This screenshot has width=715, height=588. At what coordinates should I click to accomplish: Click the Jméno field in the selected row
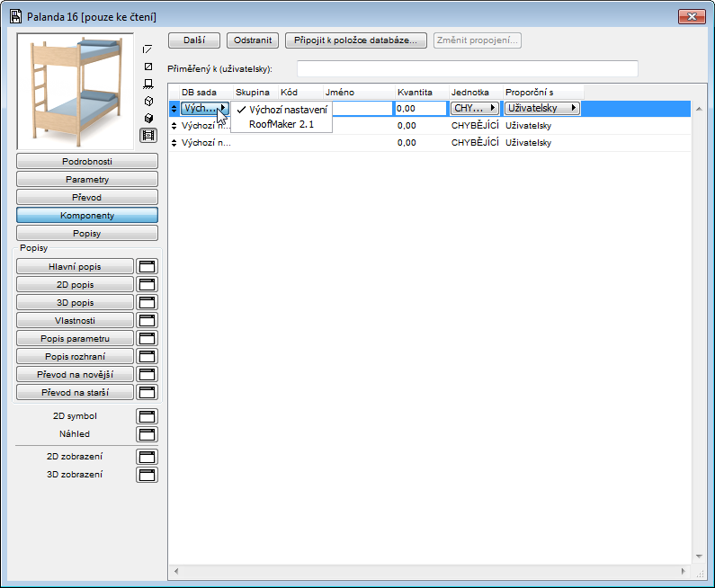point(362,109)
